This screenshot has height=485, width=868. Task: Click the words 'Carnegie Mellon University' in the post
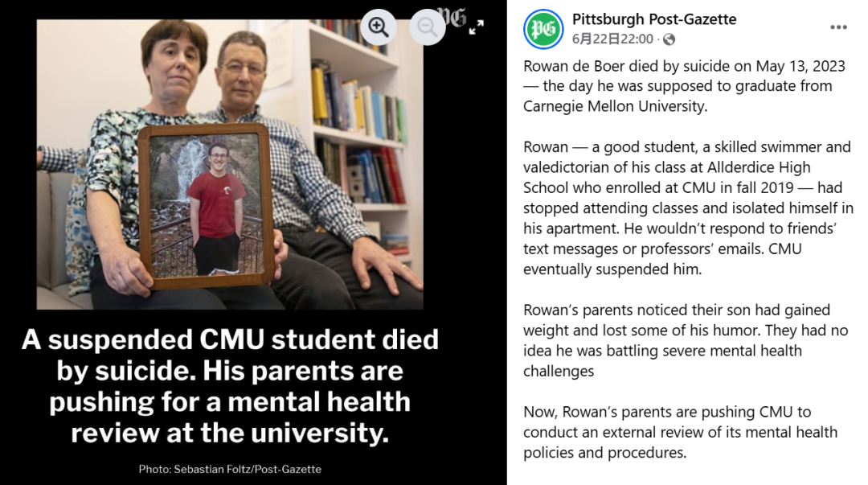(615, 106)
